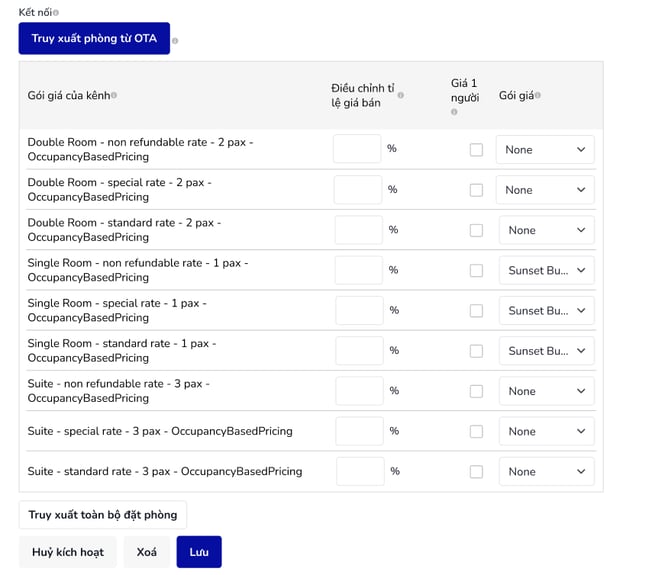Click info icon next to Kết nối

(56, 13)
